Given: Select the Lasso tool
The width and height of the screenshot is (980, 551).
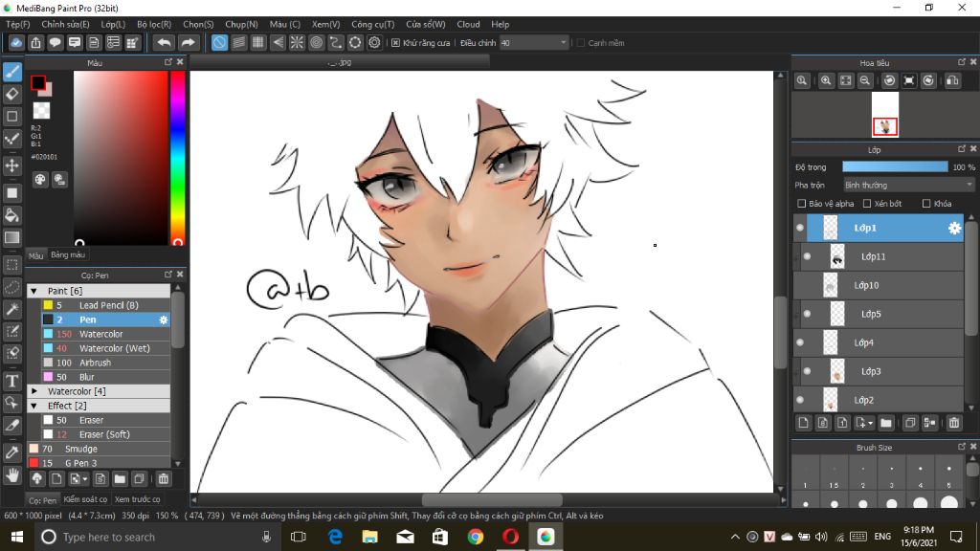Looking at the screenshot, I should 11,287.
